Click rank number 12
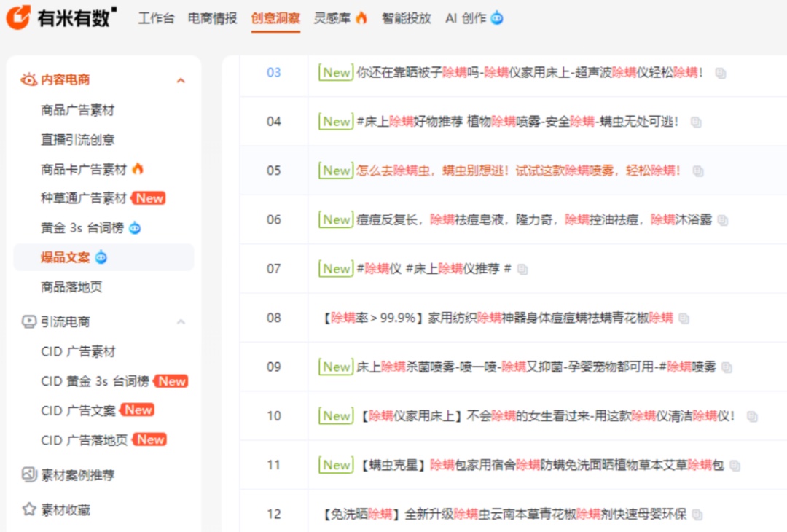This screenshot has height=532, width=787. [273, 514]
